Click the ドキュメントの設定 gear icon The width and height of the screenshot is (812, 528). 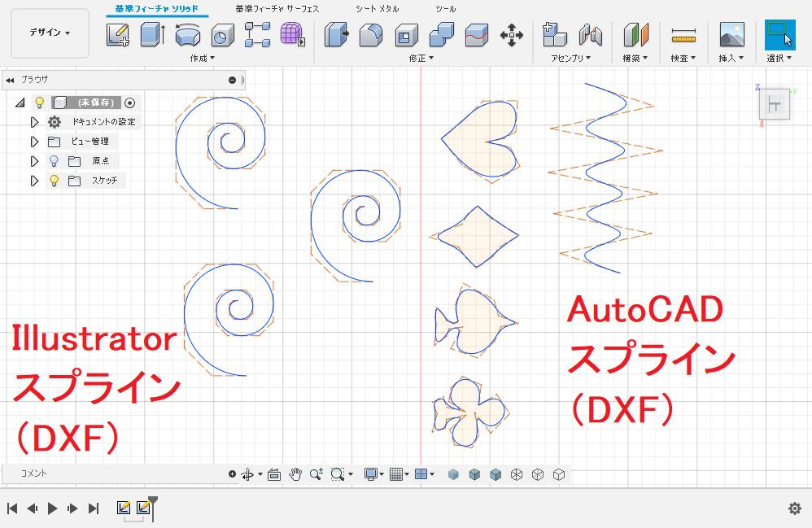pyautogui.click(x=55, y=122)
